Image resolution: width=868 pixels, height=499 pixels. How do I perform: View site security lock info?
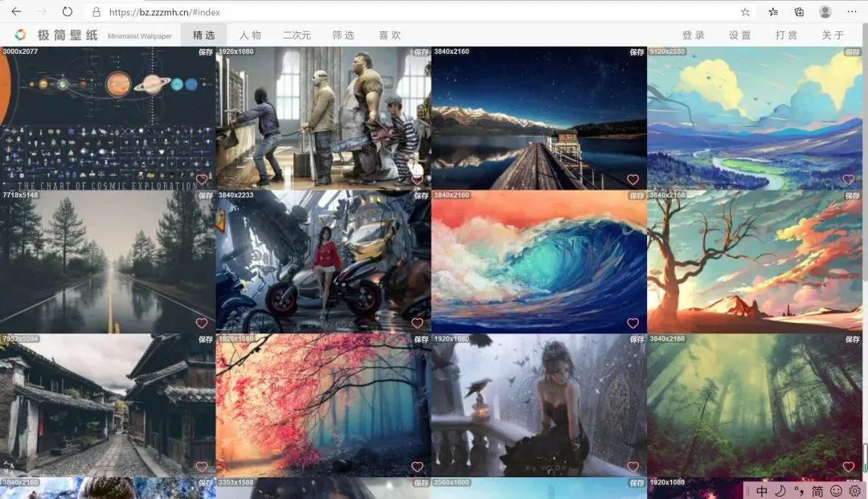coord(96,11)
